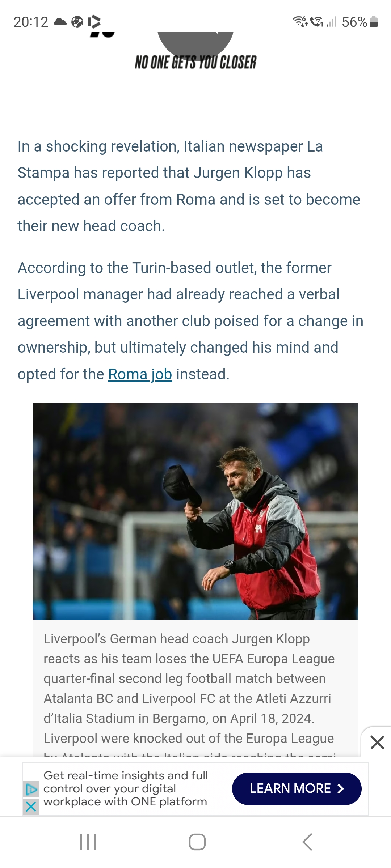The image size is (391, 868).
Task: Tap the "NO ONE GETS YOU CLOSER" slogan
Action: click(195, 62)
